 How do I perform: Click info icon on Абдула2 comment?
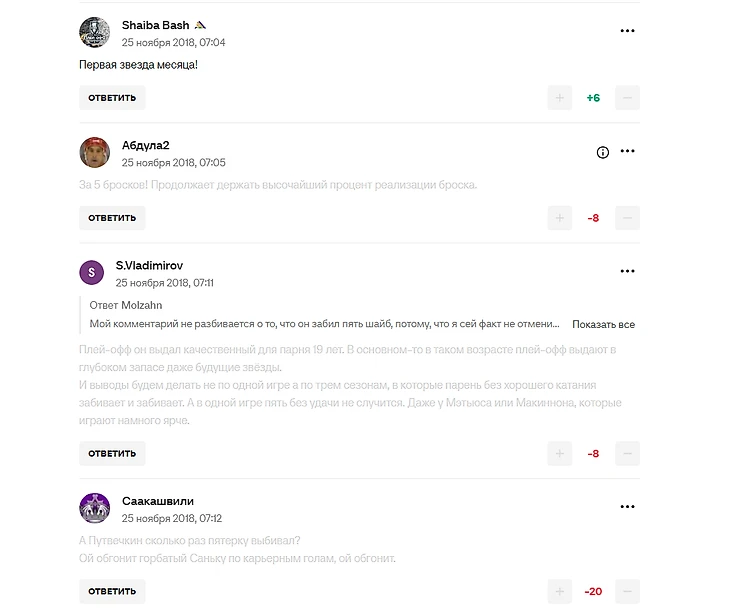pyautogui.click(x=602, y=152)
